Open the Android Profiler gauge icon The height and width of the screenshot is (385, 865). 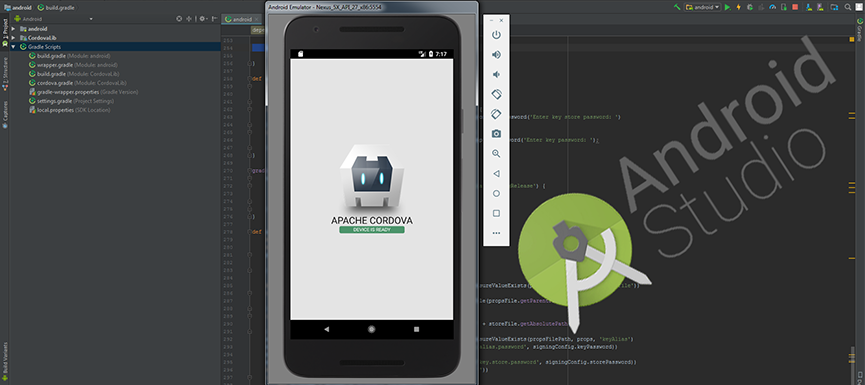pyautogui.click(x=772, y=7)
